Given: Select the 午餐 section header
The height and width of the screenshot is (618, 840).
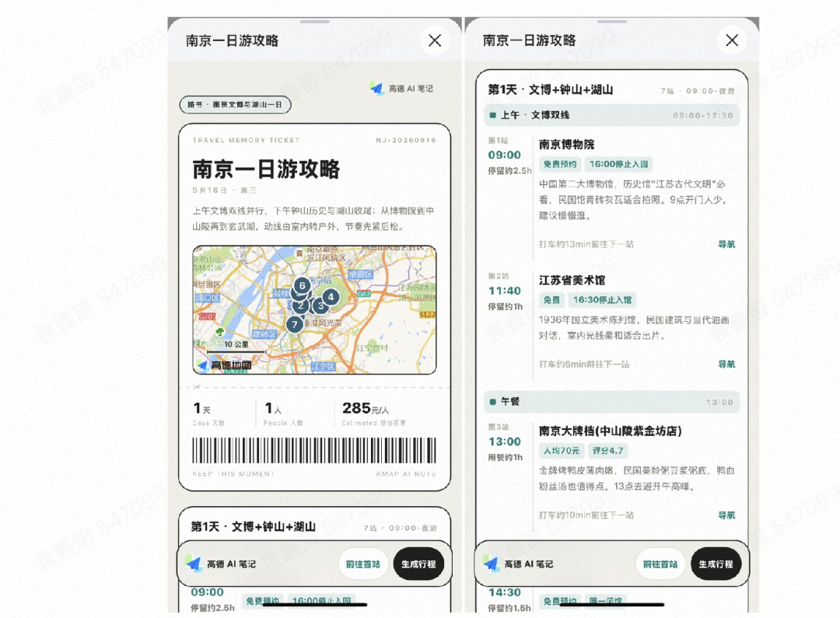Looking at the screenshot, I should click(x=611, y=402).
